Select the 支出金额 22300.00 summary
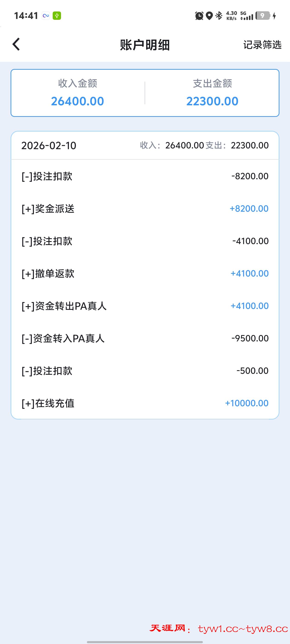Image resolution: width=290 pixels, height=644 pixels. (212, 93)
